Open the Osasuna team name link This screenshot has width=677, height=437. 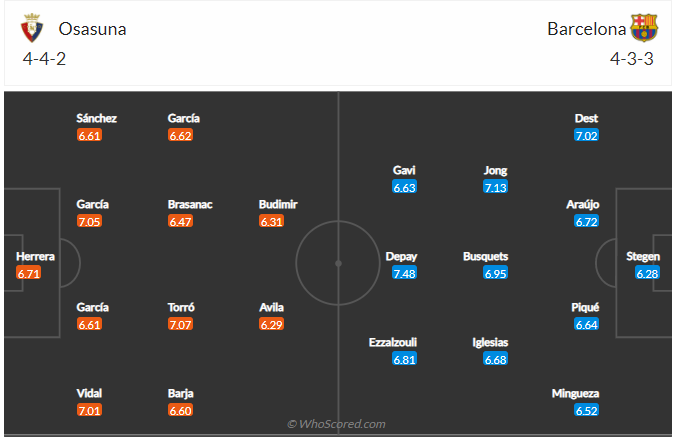pos(92,29)
